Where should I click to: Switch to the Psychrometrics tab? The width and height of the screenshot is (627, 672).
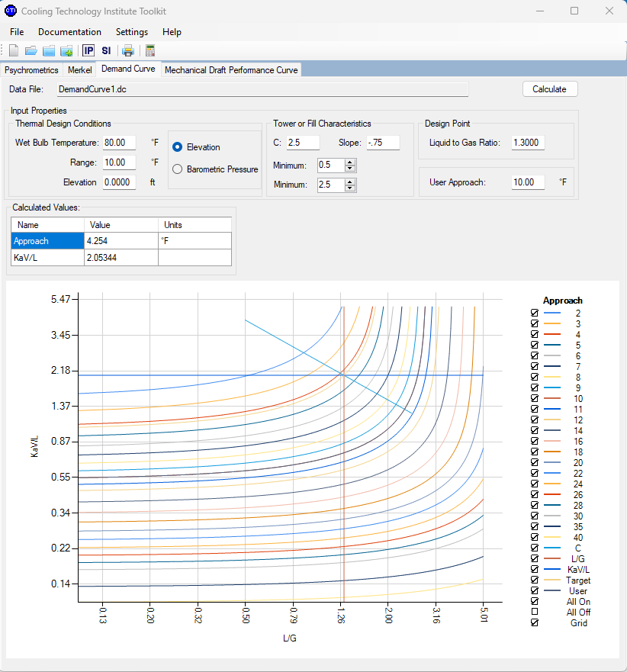click(31, 70)
